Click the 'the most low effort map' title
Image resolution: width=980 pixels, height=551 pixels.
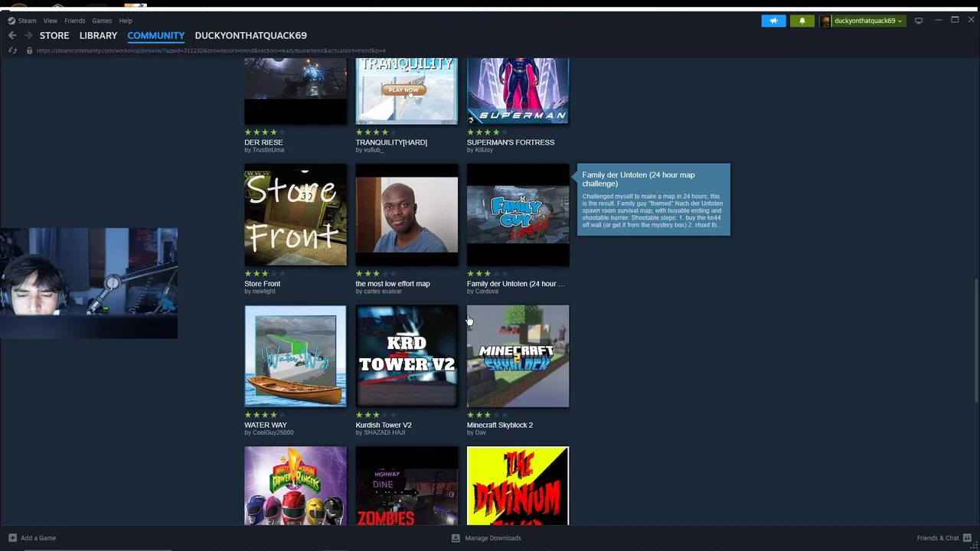point(393,284)
